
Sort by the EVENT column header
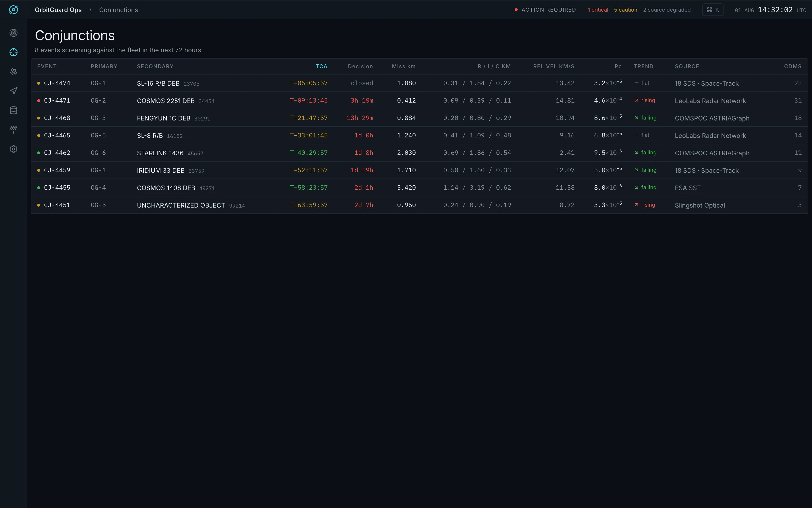47,66
